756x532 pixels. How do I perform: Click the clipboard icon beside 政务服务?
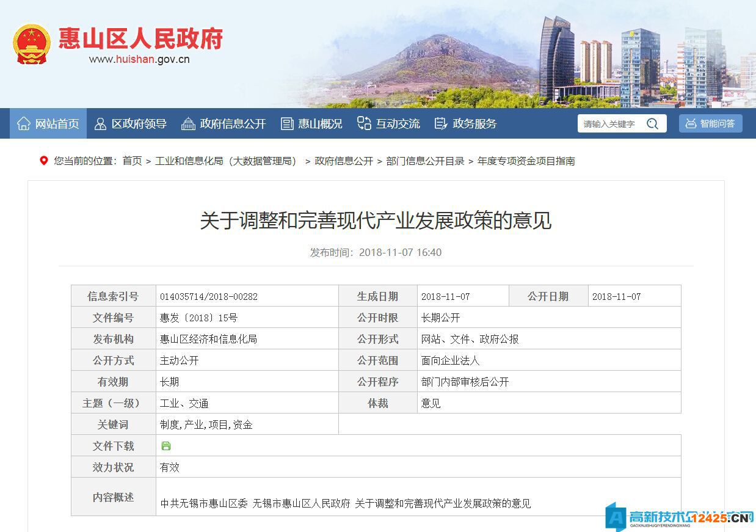click(x=441, y=123)
